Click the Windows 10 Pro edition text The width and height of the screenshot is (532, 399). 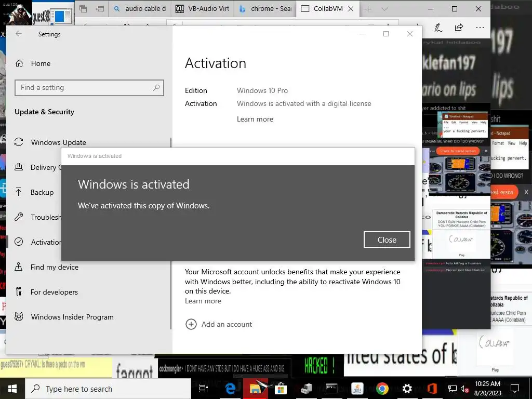click(262, 90)
